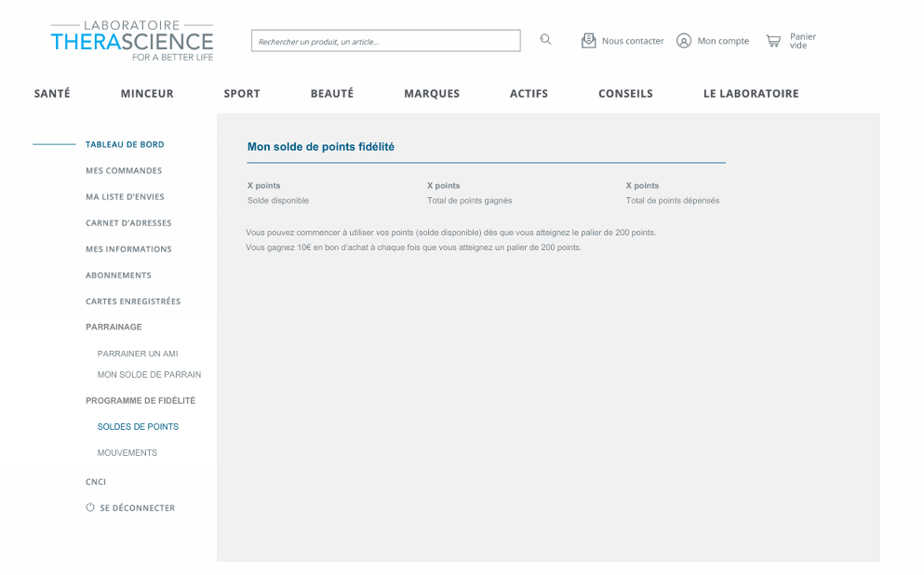Type in the product search field
This screenshot has height=575, width=924.
coord(385,41)
